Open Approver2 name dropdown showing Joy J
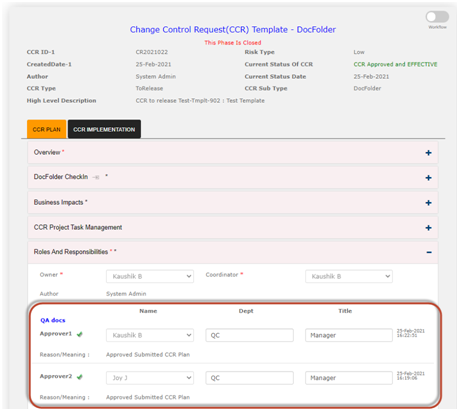Viewport: 459px width, 411px height. 150,378
